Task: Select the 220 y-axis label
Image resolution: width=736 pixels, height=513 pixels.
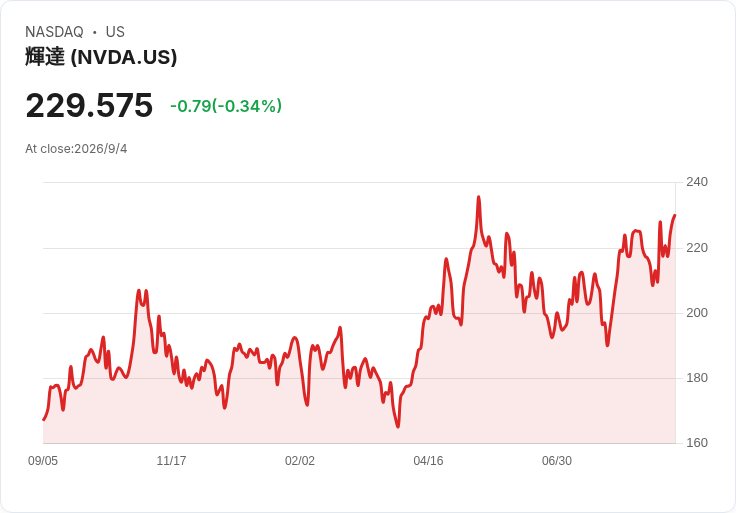Action: click(697, 248)
